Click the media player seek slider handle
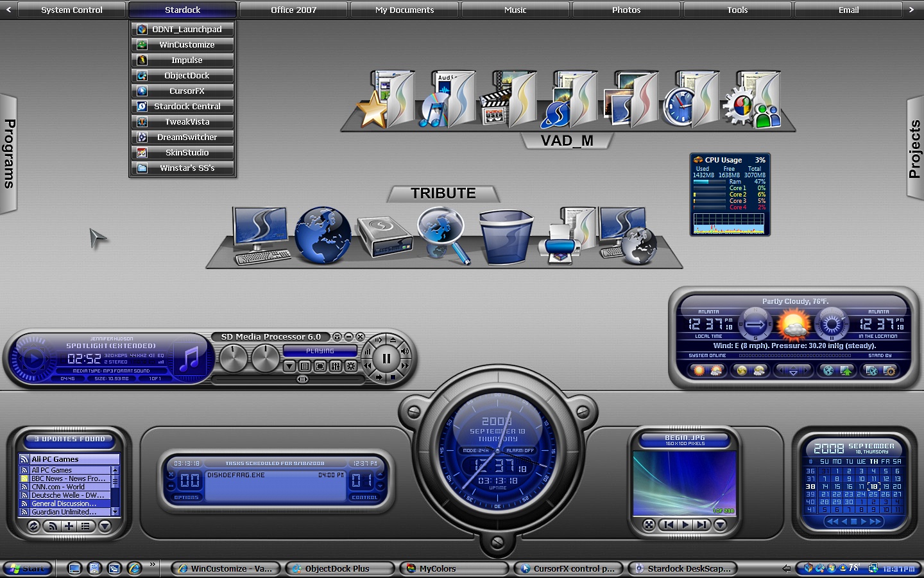924x578 pixels. coord(302,379)
